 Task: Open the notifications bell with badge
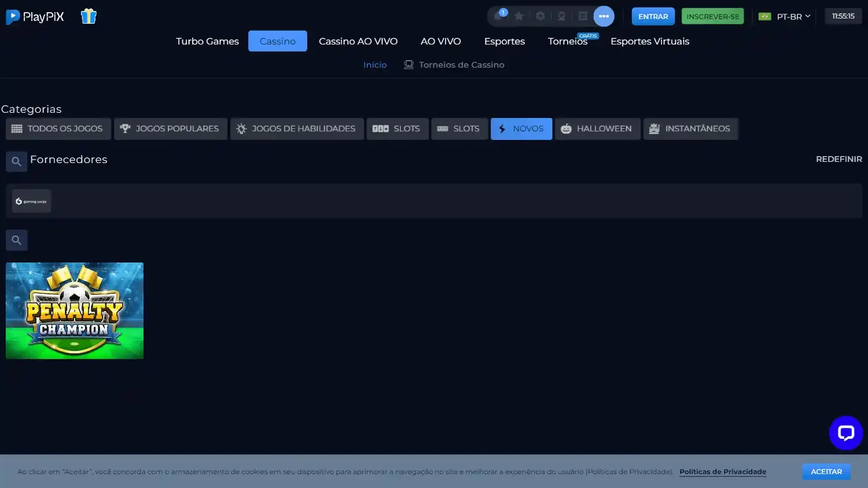click(x=499, y=16)
